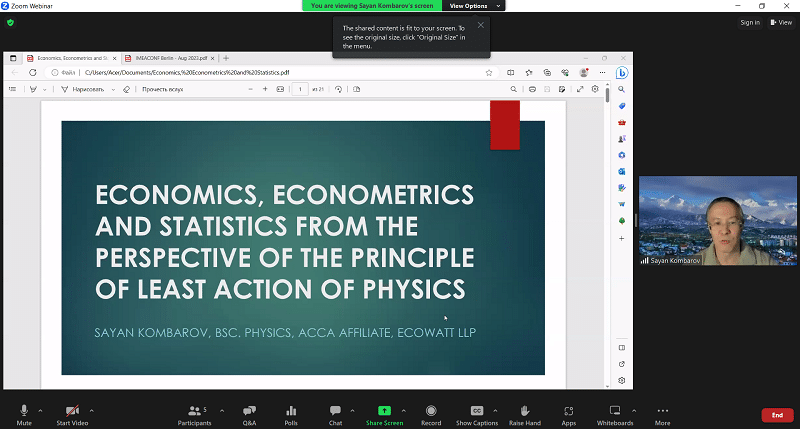800x429 pixels.
Task: Open the Whiteboards tool
Action: 615,414
